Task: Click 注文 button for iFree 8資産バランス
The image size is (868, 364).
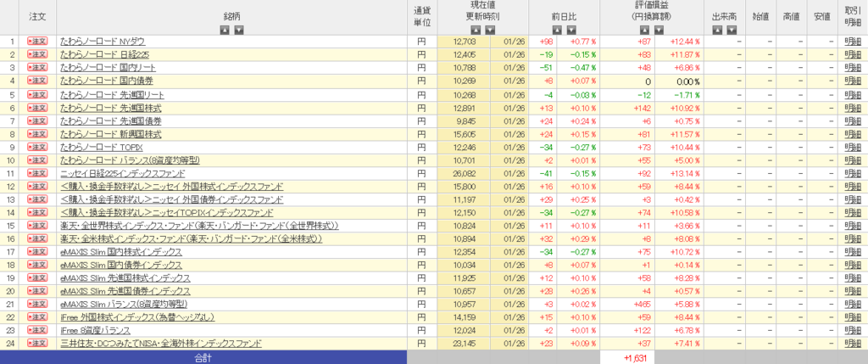Action: (x=37, y=331)
